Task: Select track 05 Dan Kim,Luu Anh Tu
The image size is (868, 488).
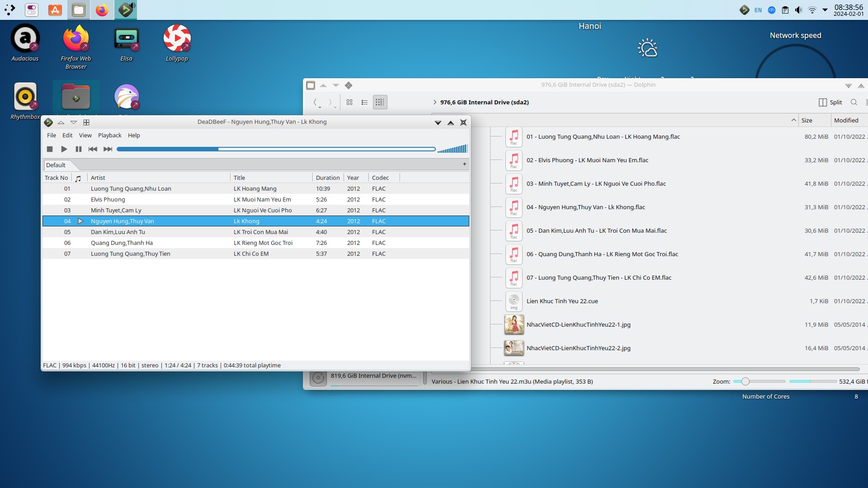Action: [x=255, y=232]
